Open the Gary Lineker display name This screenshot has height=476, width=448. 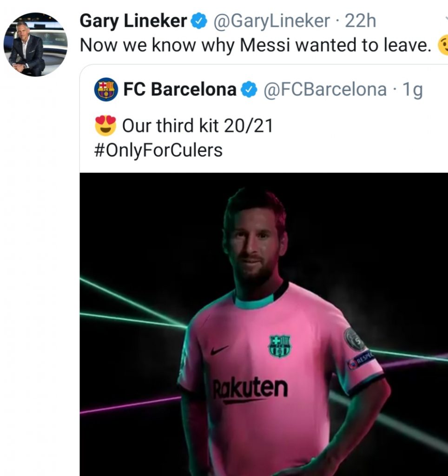point(133,21)
